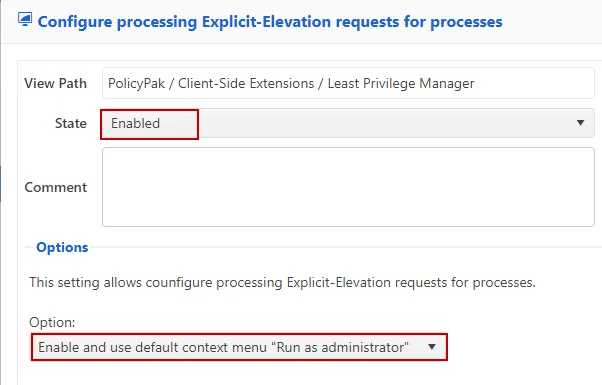Click the setting description about Explicit-Elevation requests

[282, 283]
